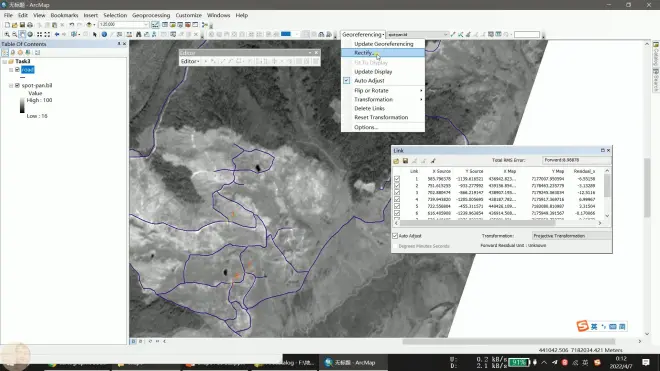Open the Windows notification center icon
Screen dimensions: 660x371
tap(646, 362)
